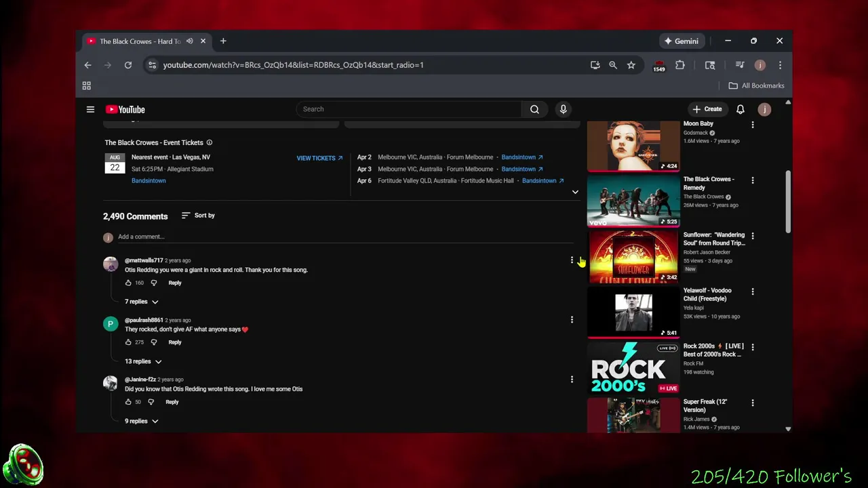Open the YouTube account avatar menu
The width and height of the screenshot is (868, 488).
764,109
